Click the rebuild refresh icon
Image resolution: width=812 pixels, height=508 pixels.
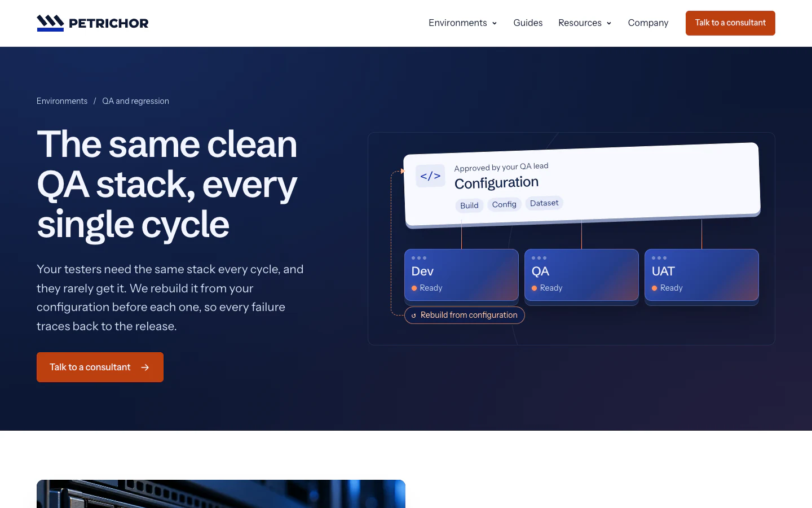[414, 316]
